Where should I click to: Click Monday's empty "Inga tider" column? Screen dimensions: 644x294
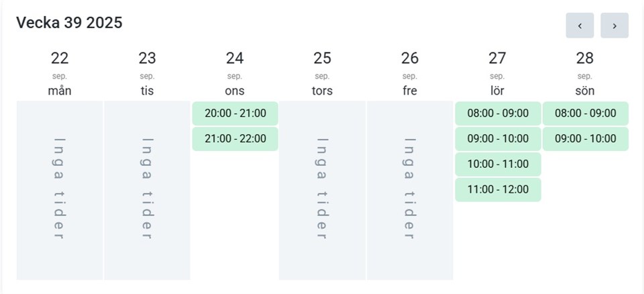(60, 190)
